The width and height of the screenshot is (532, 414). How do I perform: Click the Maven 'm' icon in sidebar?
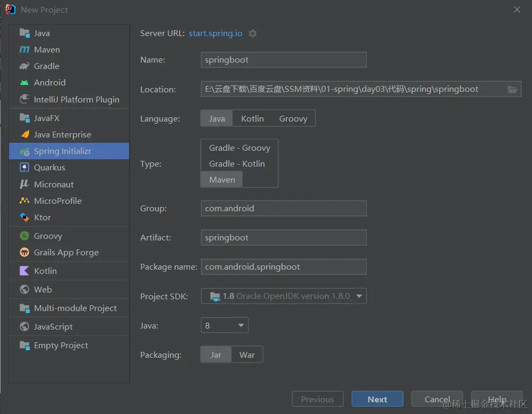(x=24, y=49)
